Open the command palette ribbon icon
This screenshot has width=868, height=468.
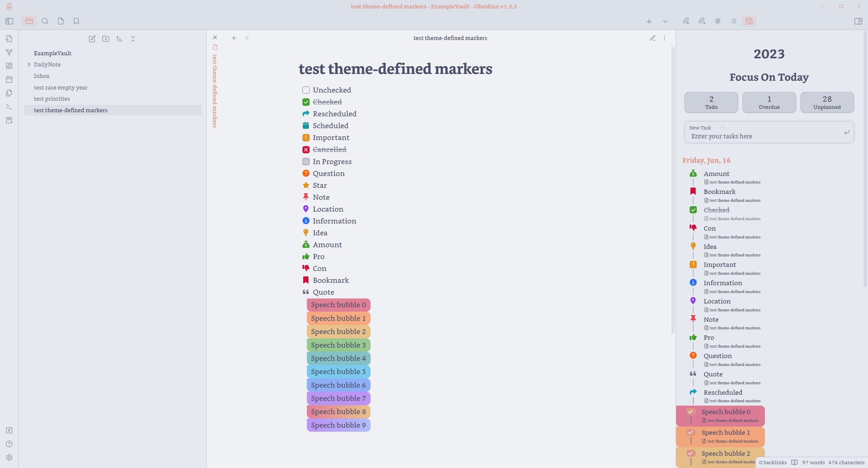click(x=9, y=106)
